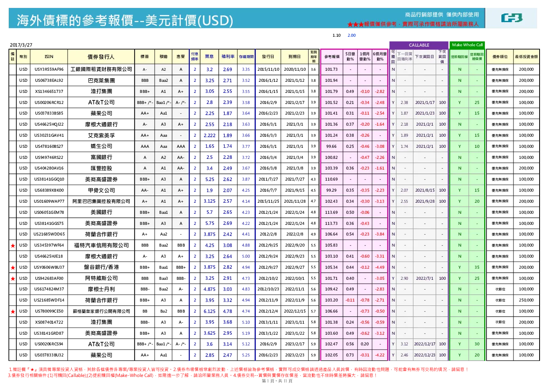555x392 pixels.
Task: Click the blue 2.00 value above the table
Action: 352,36
